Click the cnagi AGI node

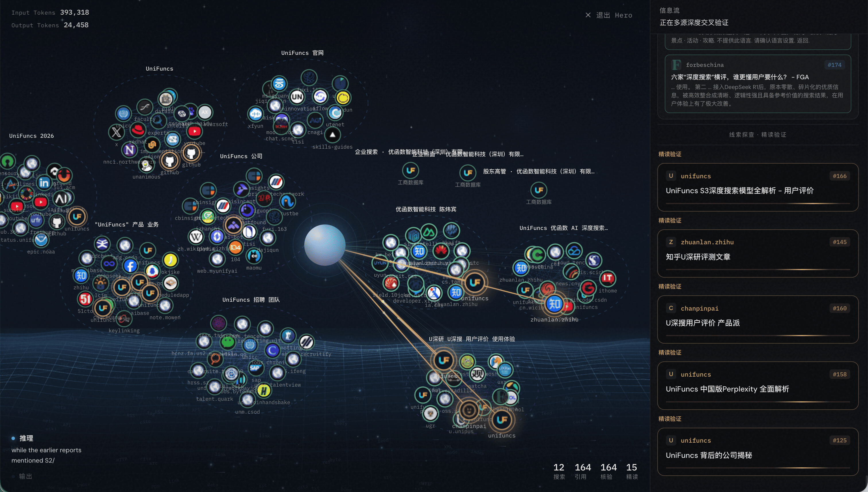(x=315, y=120)
